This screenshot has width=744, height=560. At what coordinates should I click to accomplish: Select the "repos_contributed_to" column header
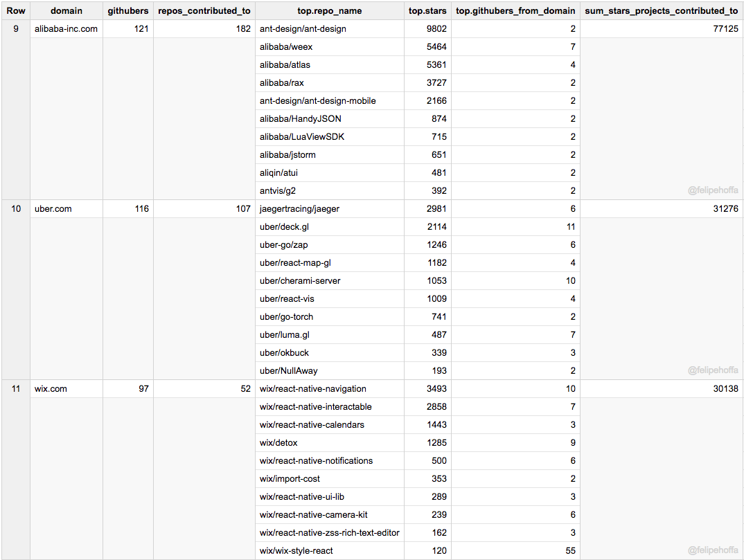pyautogui.click(x=204, y=11)
